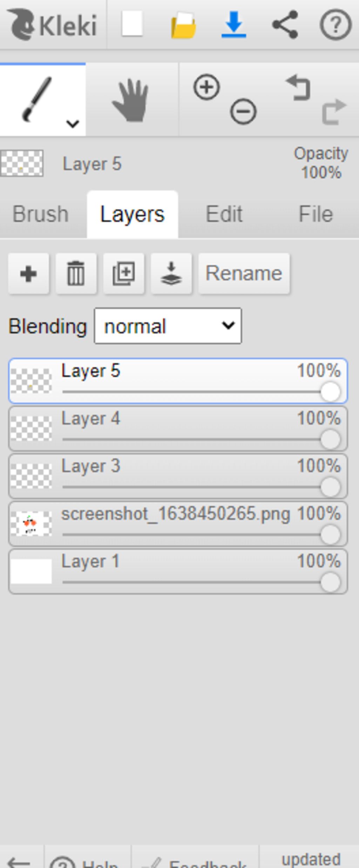Expand the brush tool chevron menu
Image resolution: width=359 pixels, height=868 pixels.
pos(73,123)
